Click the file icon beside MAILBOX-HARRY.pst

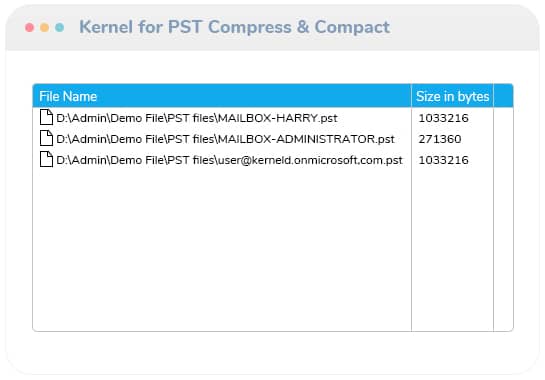(x=46, y=117)
